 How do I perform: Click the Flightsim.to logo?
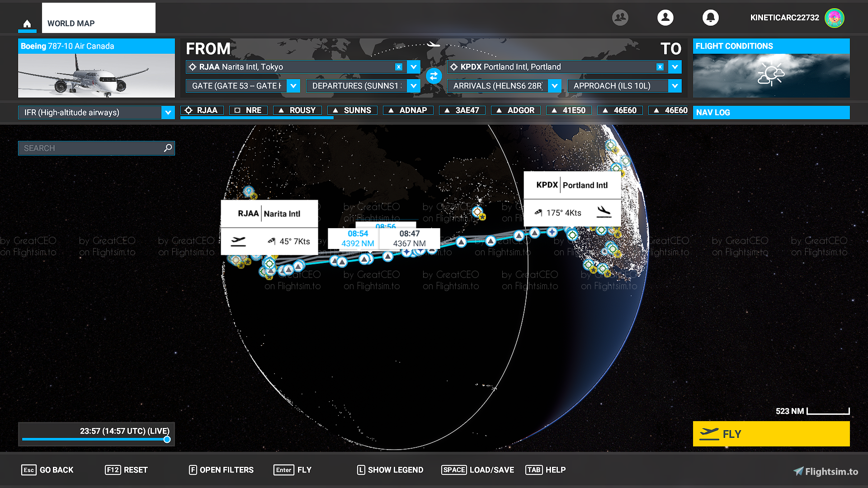tap(826, 471)
